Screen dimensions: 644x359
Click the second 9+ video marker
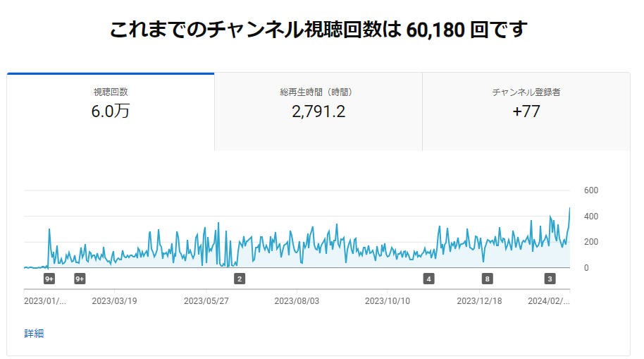click(80, 279)
